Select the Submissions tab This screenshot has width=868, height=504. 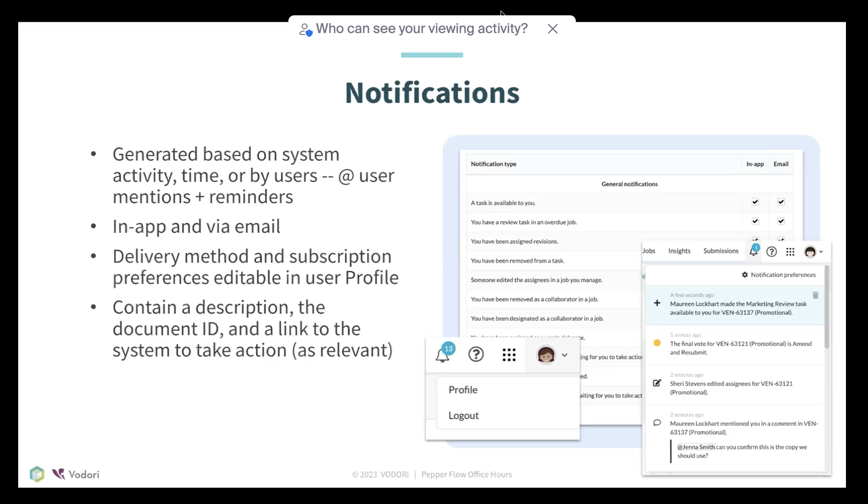pyautogui.click(x=720, y=251)
